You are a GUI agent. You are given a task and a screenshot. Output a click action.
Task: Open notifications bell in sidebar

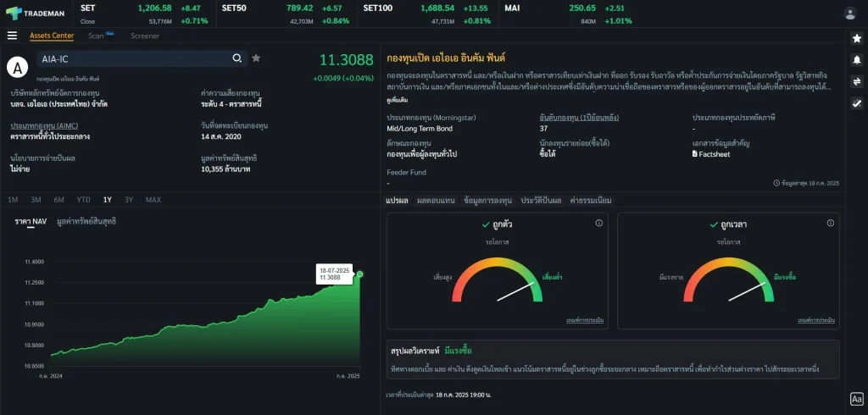click(856, 60)
